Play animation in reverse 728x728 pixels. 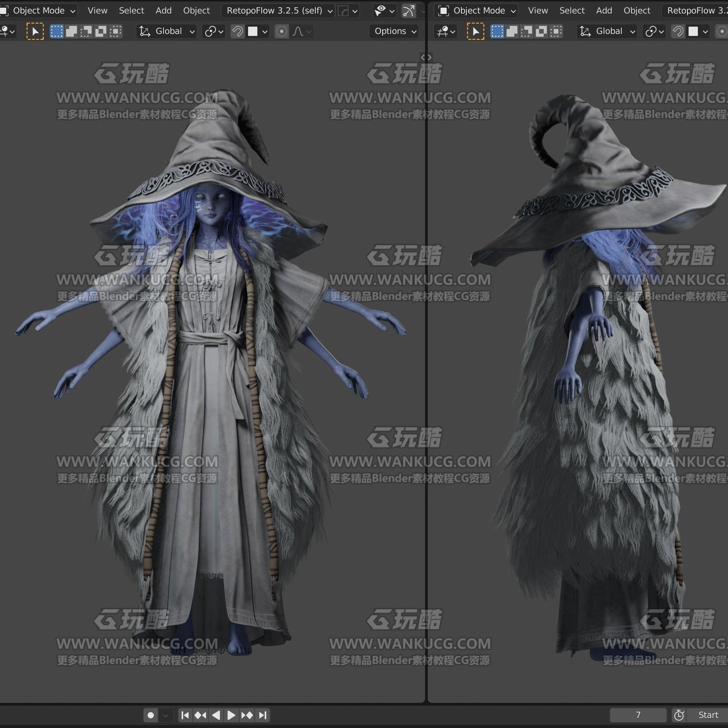click(216, 715)
